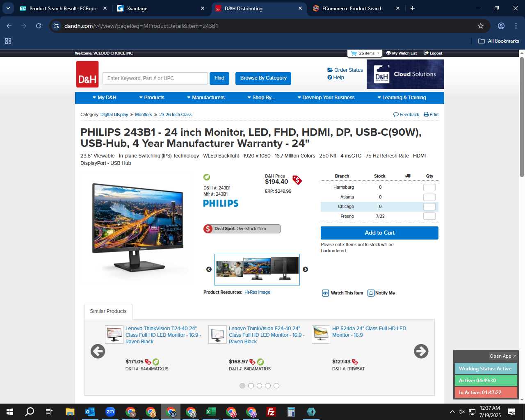Click the page vertical scrollbar
Image resolution: width=525 pixels, height=420 pixels.
(522, 117)
